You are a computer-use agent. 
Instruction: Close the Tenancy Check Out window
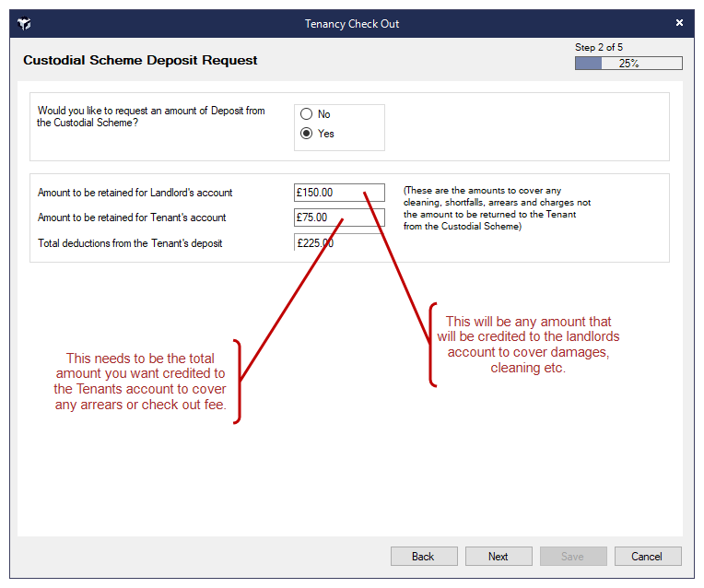click(679, 23)
